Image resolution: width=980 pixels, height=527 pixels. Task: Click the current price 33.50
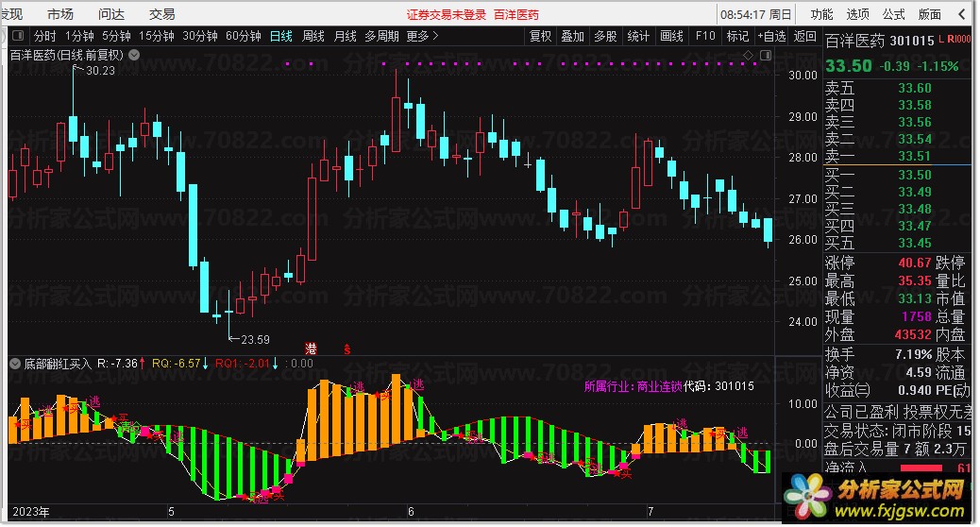pyautogui.click(x=848, y=66)
